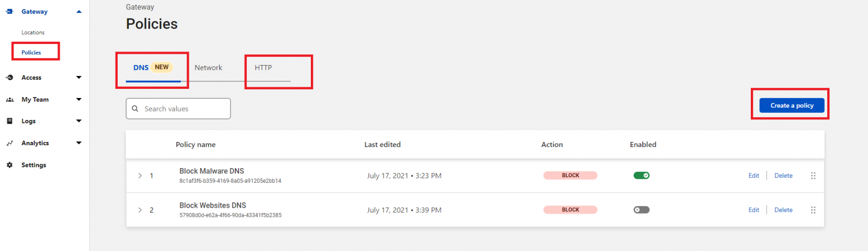The image size is (868, 251).
Task: Disable the Block Malware DNS policy toggle
Action: click(641, 176)
